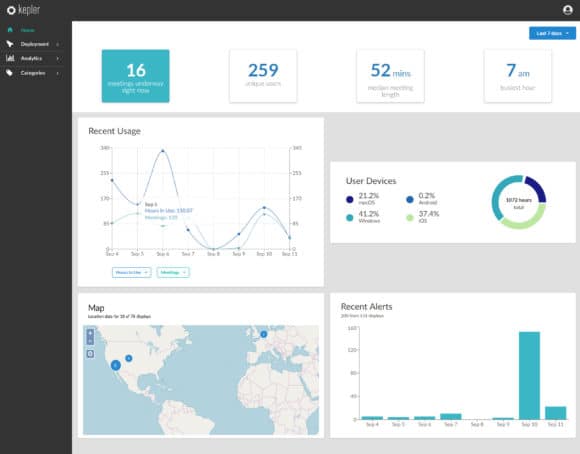
Task: Click the Sep 4 hours-in-use data point
Action: tap(112, 180)
